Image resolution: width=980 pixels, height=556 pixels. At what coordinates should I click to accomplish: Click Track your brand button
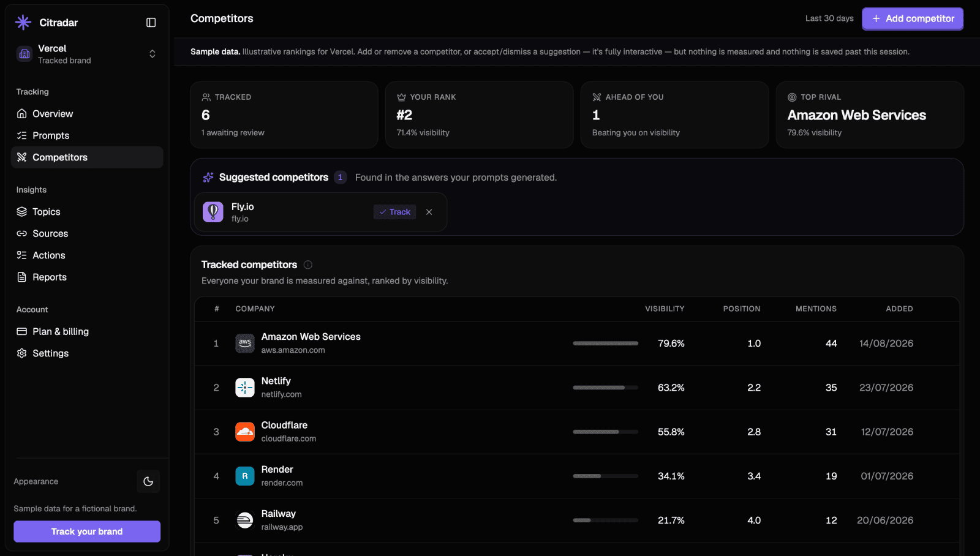(87, 532)
